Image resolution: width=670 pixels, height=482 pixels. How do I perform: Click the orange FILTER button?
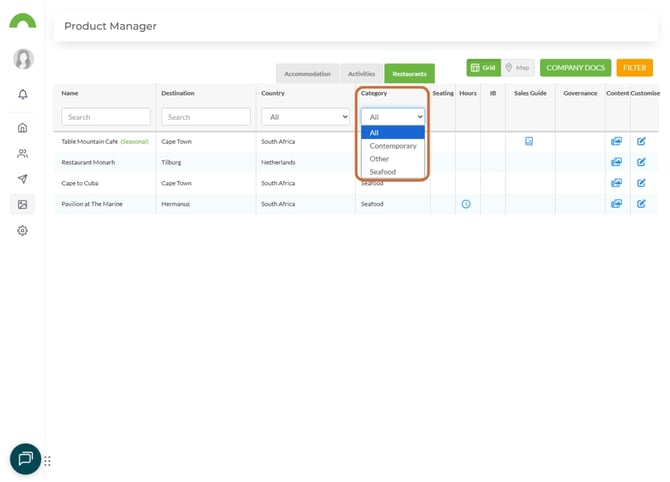[635, 68]
